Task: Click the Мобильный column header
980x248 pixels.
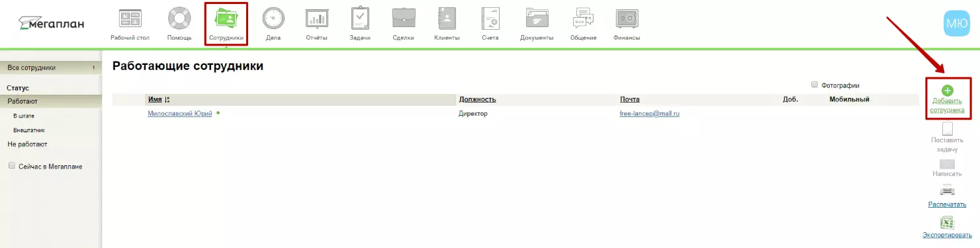Action: tap(849, 99)
